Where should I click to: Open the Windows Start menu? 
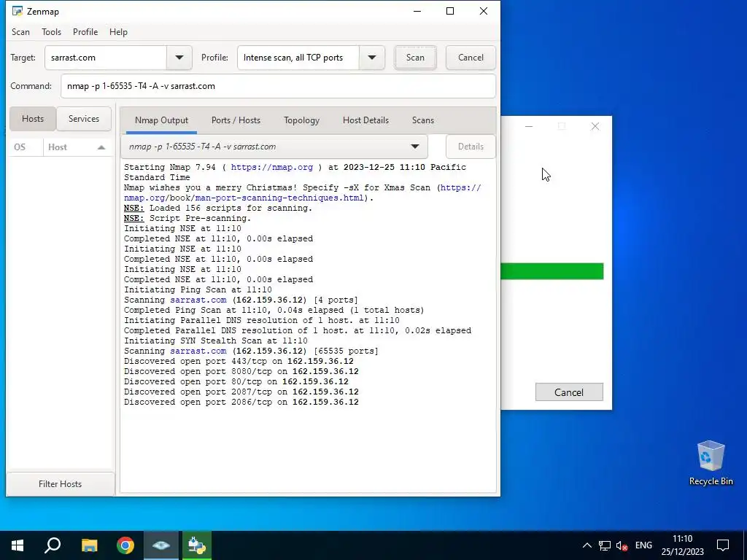pyautogui.click(x=18, y=545)
